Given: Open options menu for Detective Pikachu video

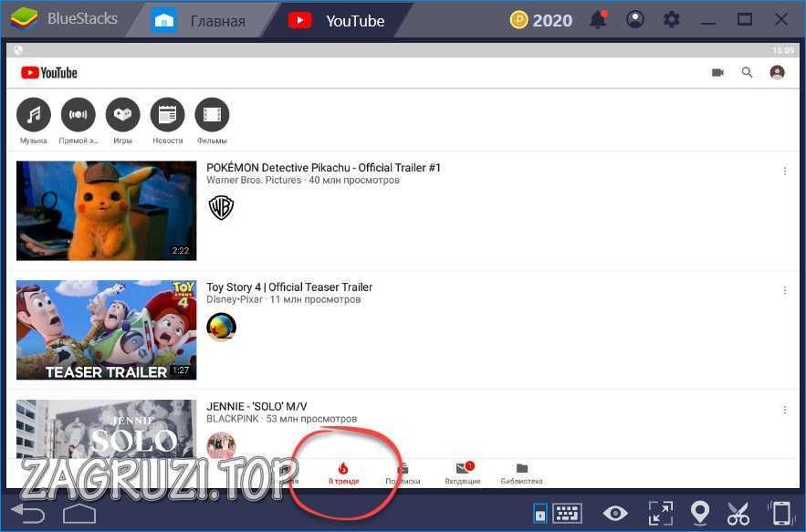Looking at the screenshot, I should (784, 172).
